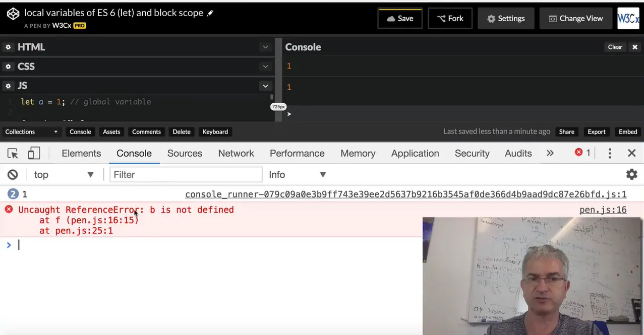Open the top context selector dropdown
644x335 pixels.
coord(64,174)
